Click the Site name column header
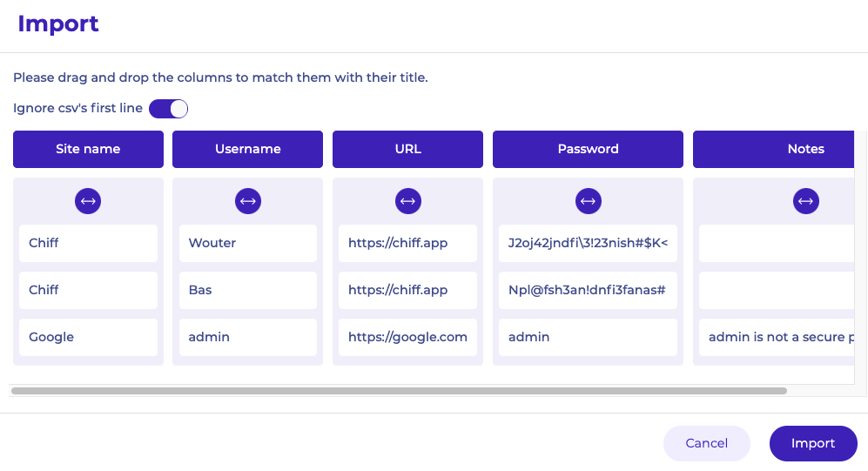 pos(88,149)
